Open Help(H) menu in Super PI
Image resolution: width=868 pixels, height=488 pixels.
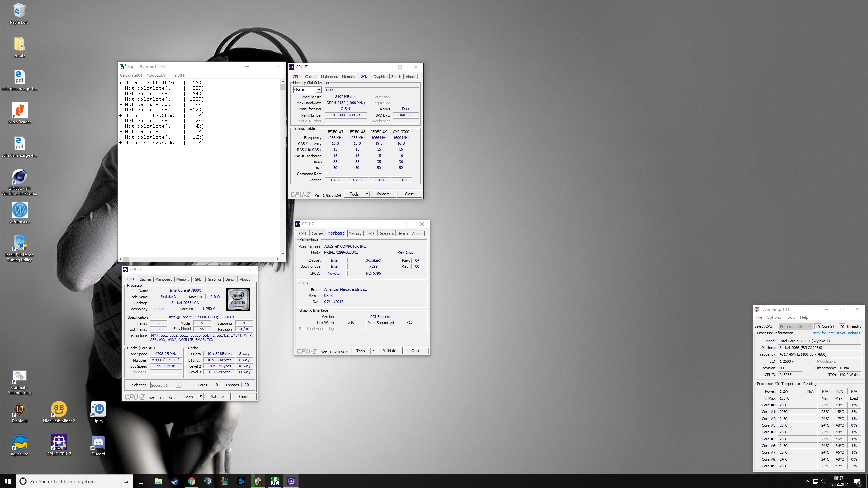coord(178,75)
